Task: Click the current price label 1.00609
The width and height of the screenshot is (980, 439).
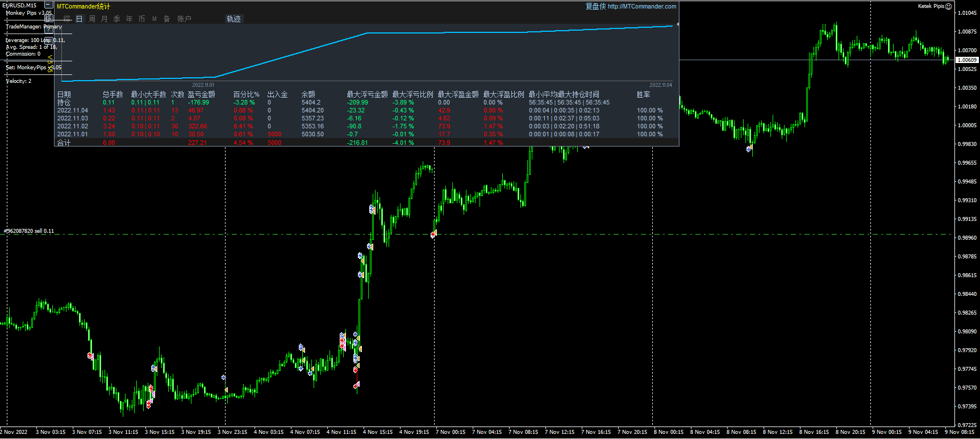Action: [x=967, y=60]
